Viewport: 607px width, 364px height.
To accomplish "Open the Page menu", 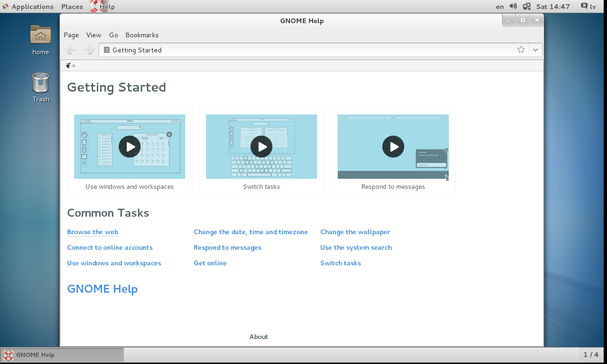I will (71, 35).
